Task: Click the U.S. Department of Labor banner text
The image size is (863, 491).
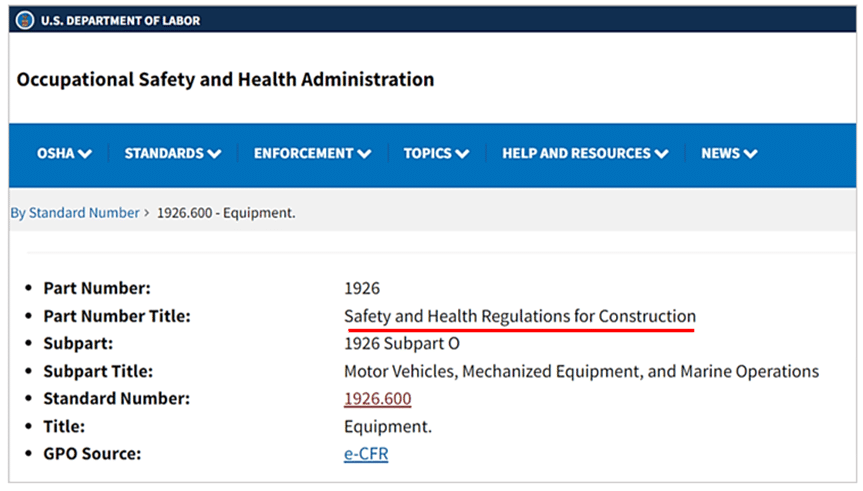Action: pos(120,21)
